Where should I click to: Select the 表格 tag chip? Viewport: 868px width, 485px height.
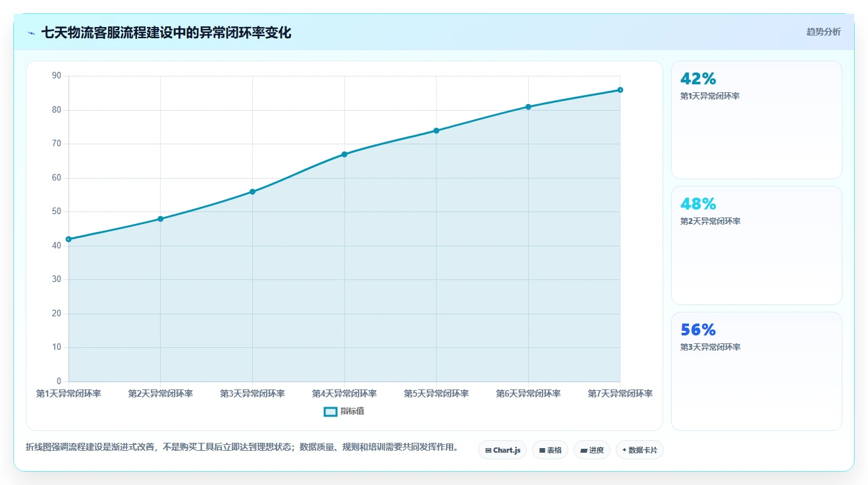point(550,450)
